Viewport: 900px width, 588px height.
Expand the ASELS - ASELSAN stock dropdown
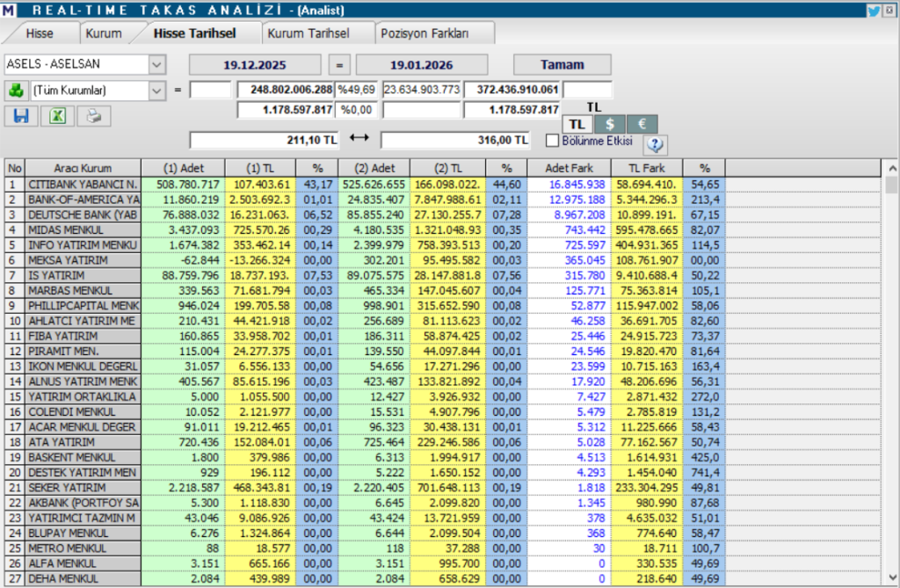click(x=156, y=65)
